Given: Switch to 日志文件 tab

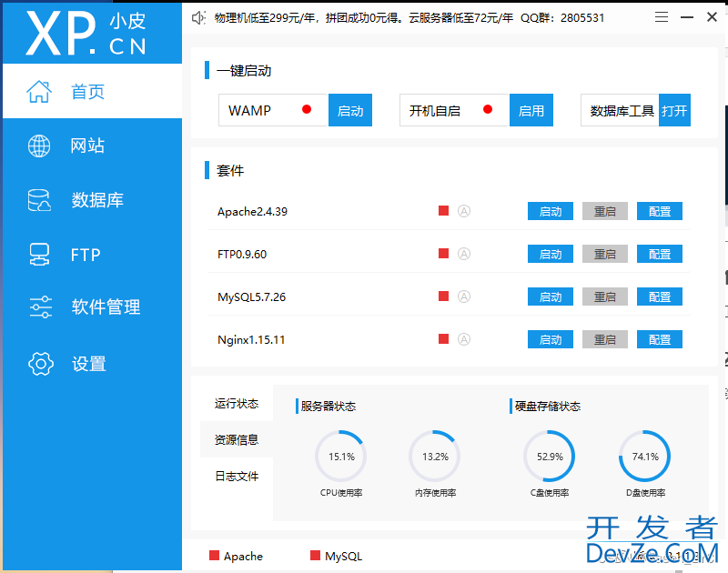Looking at the screenshot, I should (x=237, y=476).
